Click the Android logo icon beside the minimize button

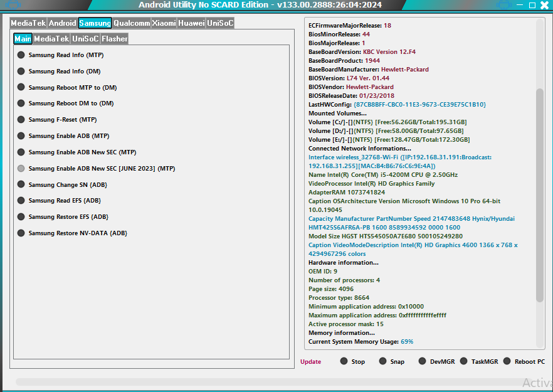coord(503,5)
